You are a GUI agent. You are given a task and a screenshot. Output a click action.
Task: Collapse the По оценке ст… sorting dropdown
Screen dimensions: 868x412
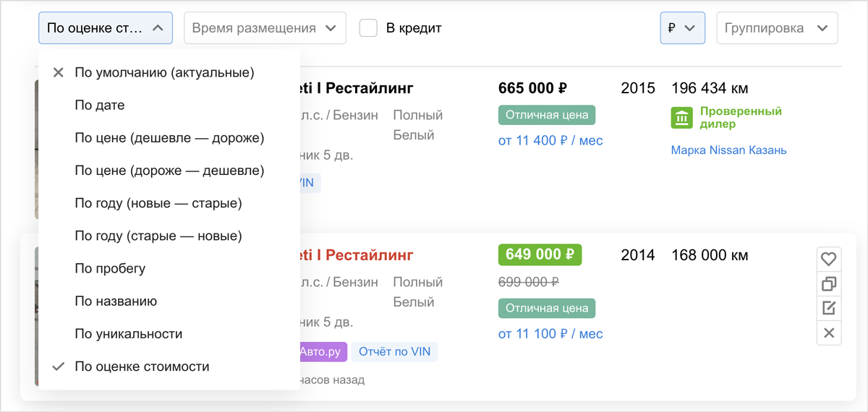pyautogui.click(x=106, y=28)
